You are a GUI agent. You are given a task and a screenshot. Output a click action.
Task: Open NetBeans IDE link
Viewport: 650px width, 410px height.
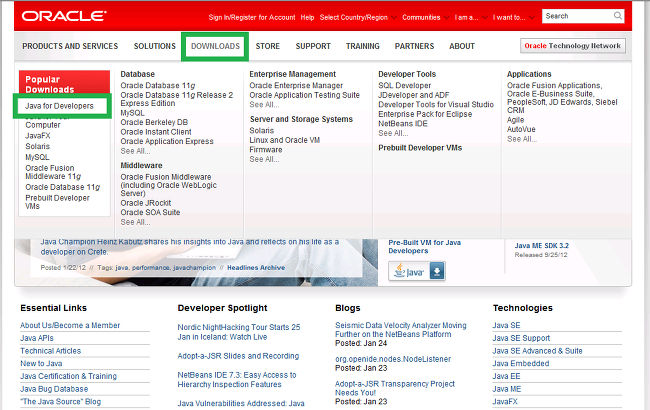[x=403, y=124]
